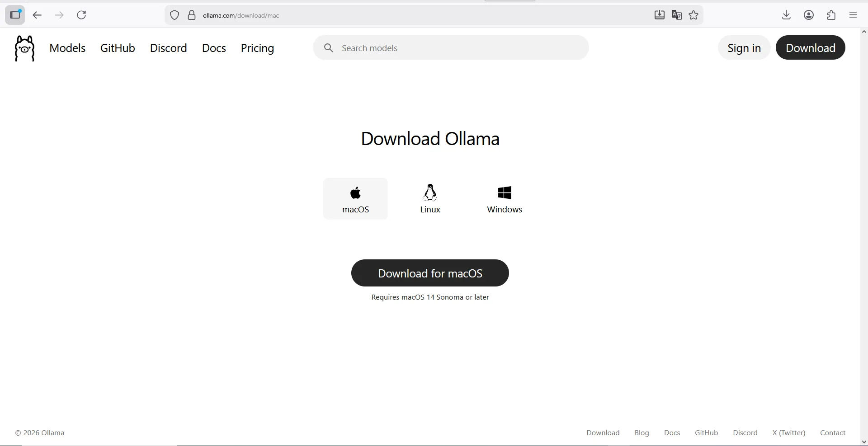This screenshot has width=868, height=446.
Task: Open the account profile icon
Action: [809, 15]
